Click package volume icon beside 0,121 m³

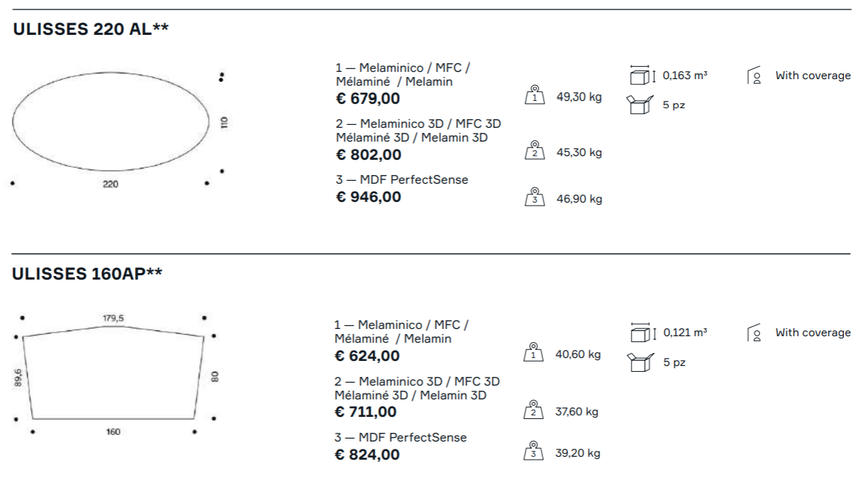click(x=642, y=332)
